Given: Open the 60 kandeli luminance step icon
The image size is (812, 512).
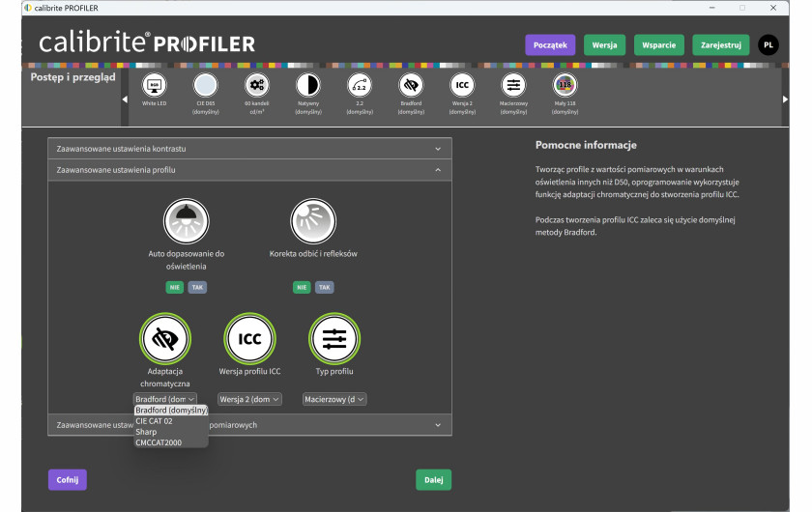Looking at the screenshot, I should tap(257, 85).
